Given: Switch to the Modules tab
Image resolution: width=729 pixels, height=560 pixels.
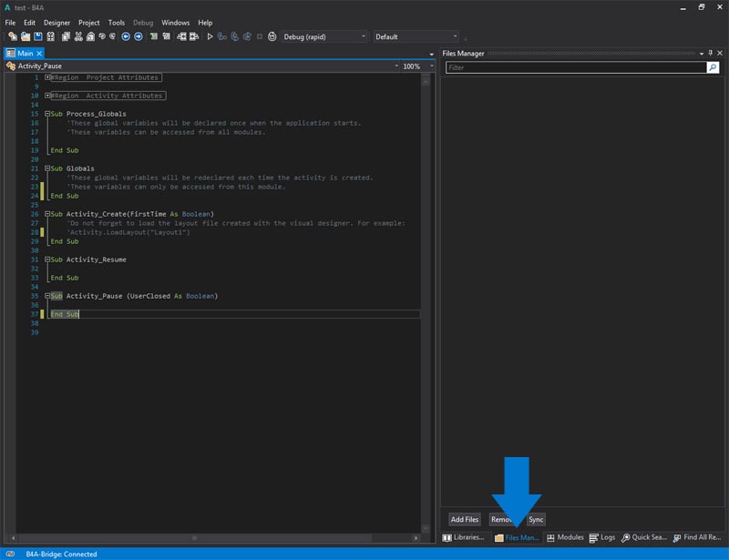Looking at the screenshot, I should click(x=565, y=538).
